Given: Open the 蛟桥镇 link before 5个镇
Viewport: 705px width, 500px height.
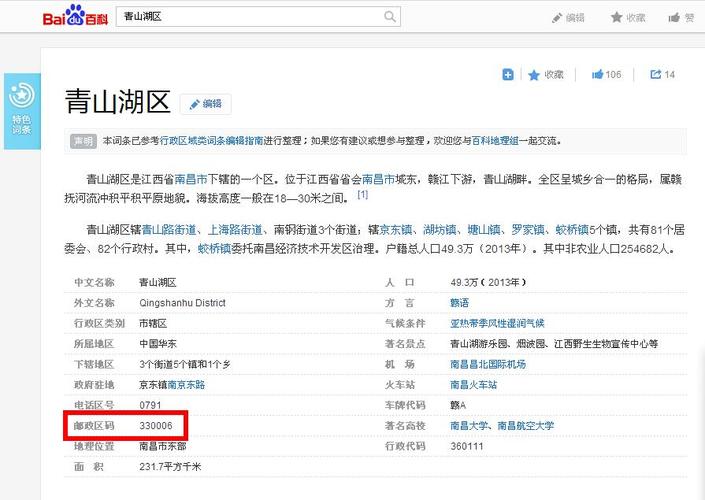Looking at the screenshot, I should (x=572, y=230).
